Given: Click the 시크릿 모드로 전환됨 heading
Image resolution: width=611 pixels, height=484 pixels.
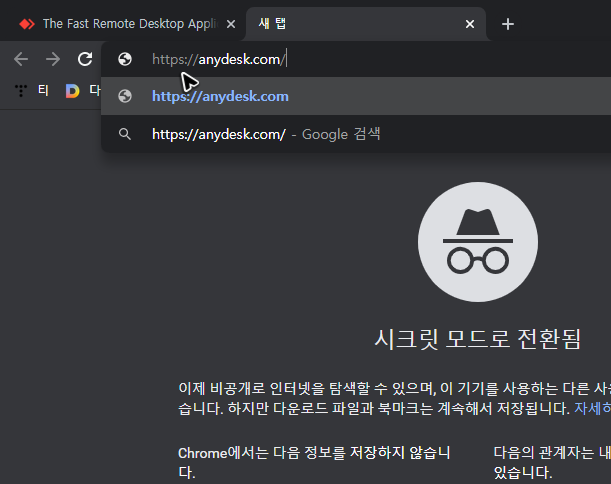Looking at the screenshot, I should pyautogui.click(x=478, y=339).
